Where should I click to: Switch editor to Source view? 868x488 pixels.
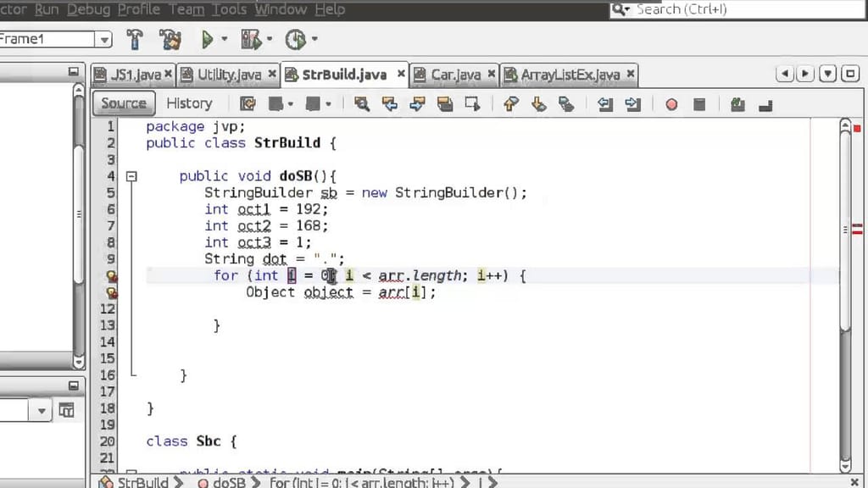(124, 103)
